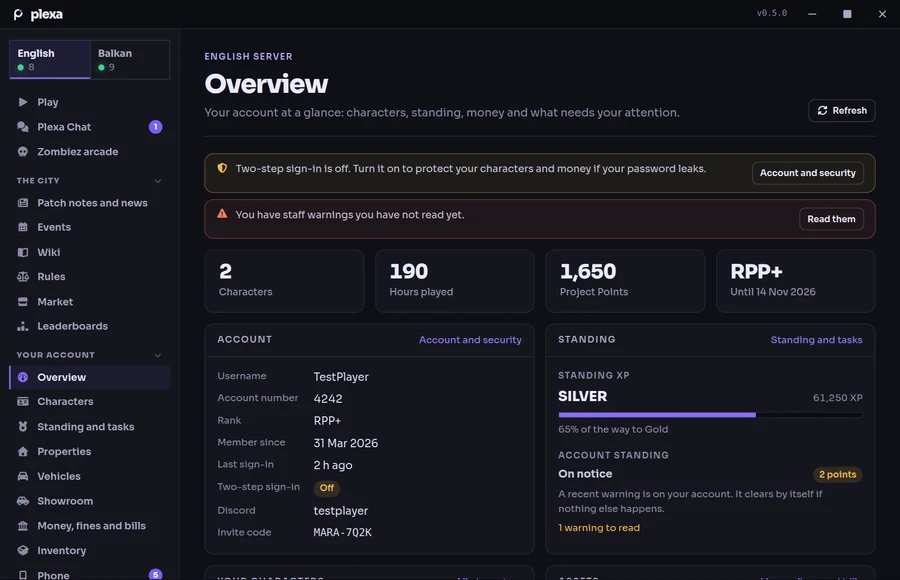Click the Rules scales icon
Image resolution: width=900 pixels, height=580 pixels.
point(23,277)
